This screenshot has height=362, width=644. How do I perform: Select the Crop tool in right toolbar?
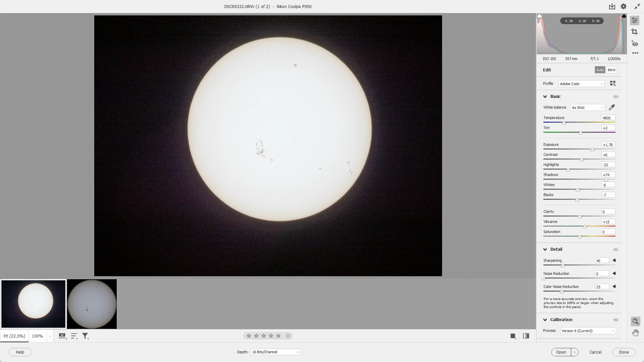click(x=634, y=32)
